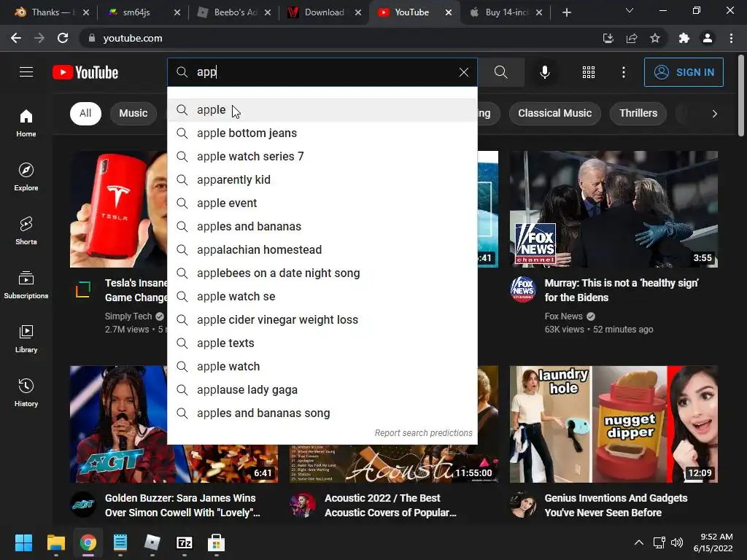Select the Classical Music chip

pos(554,113)
